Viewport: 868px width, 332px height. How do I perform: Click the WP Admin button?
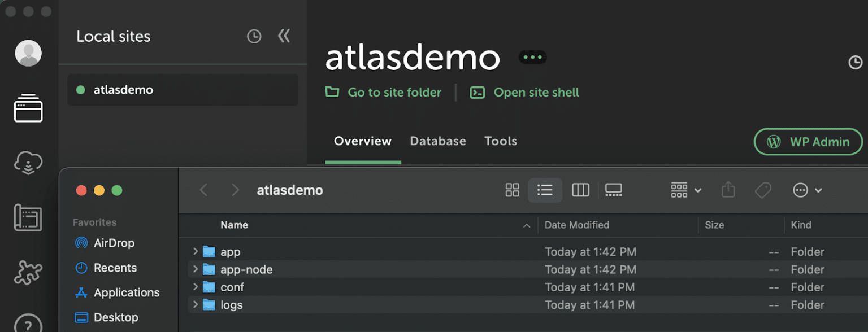(808, 142)
